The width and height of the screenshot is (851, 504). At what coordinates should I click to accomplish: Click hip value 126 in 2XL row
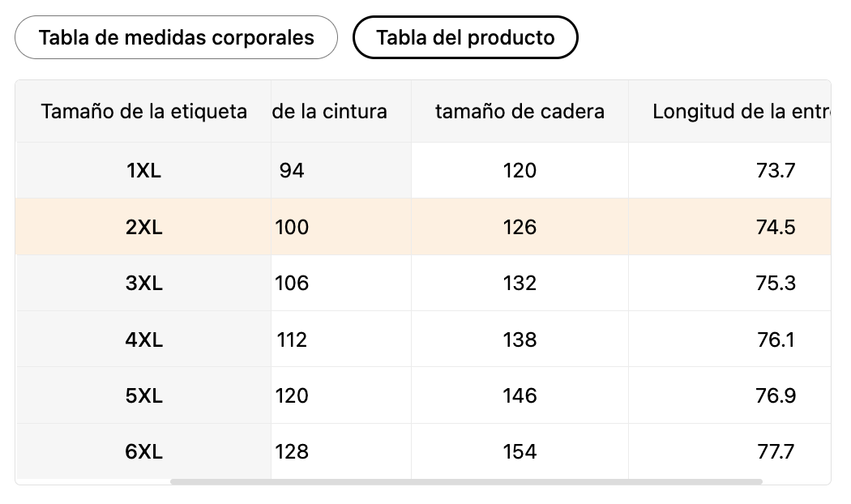point(520,227)
